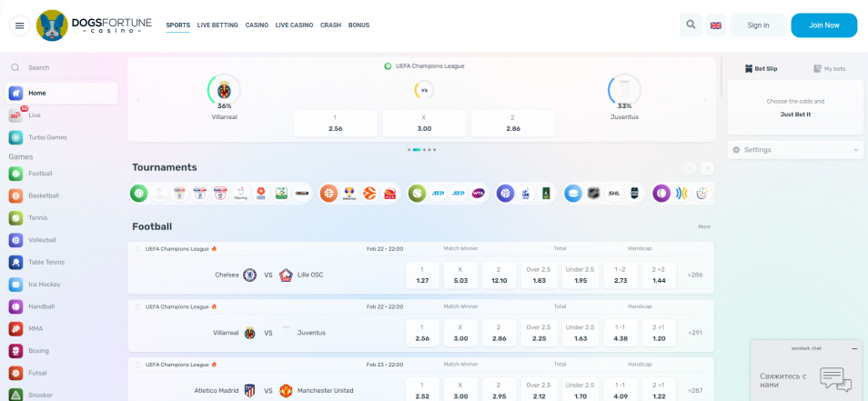Pick Over 2.5 at 2.25 Villarreal match
Viewport: 868px width, 401px height.
[539, 333]
